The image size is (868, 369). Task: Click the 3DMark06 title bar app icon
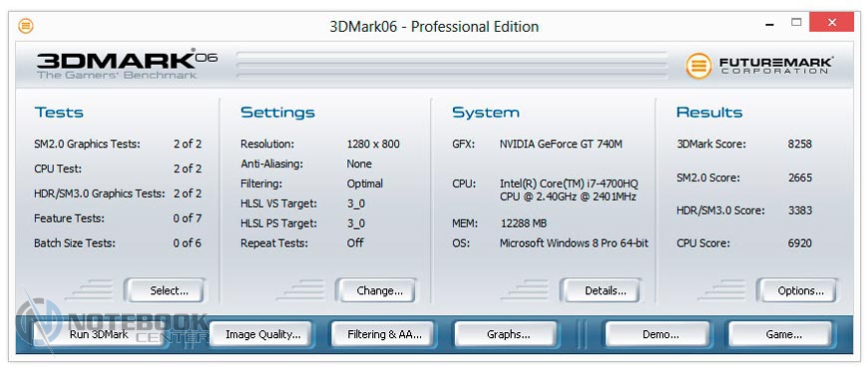(26, 26)
